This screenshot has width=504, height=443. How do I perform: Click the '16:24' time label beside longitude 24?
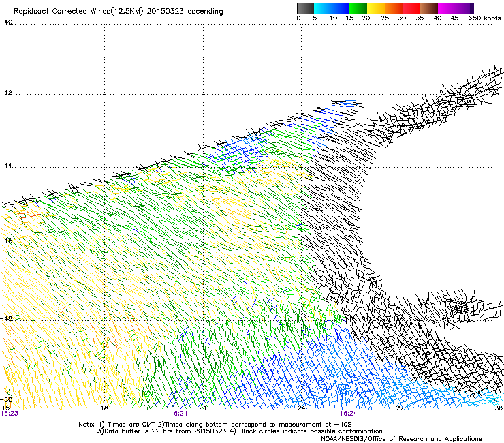click(349, 414)
